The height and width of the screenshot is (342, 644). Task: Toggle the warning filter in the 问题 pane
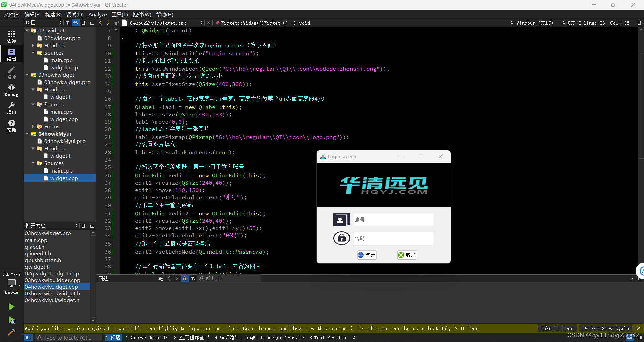(x=185, y=278)
